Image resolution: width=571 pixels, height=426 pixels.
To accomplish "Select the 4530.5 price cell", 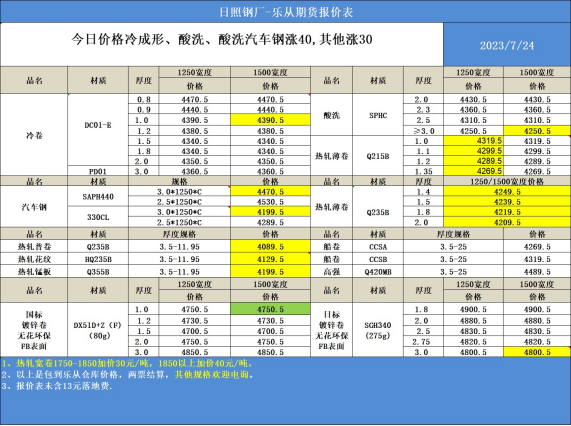I will tap(270, 202).
